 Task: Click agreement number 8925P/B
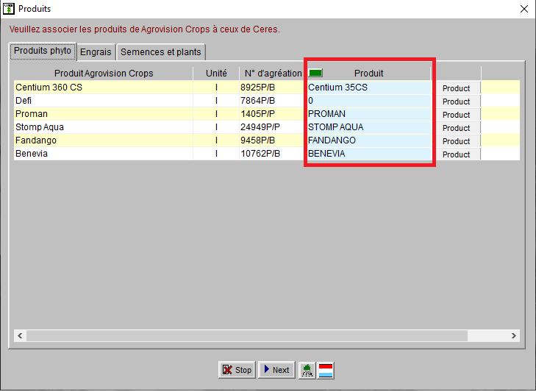pos(273,88)
